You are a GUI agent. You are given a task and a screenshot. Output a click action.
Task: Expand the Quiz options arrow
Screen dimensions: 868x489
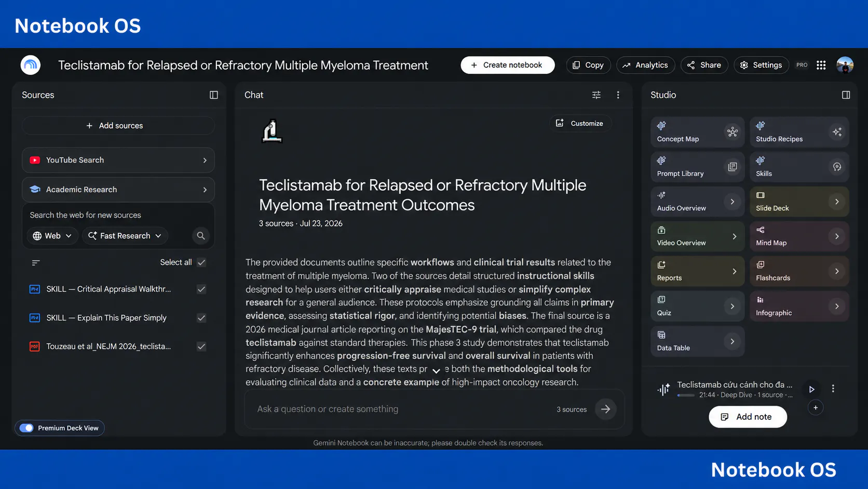point(733,307)
